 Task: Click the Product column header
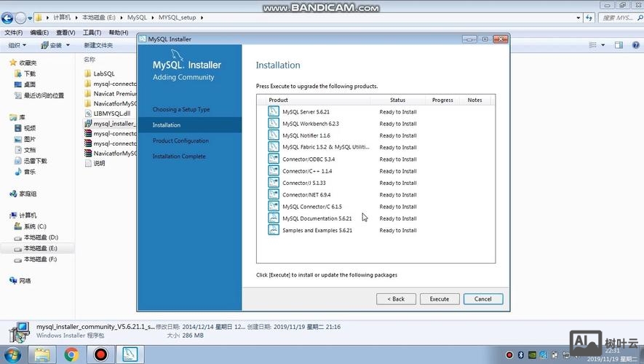278,100
